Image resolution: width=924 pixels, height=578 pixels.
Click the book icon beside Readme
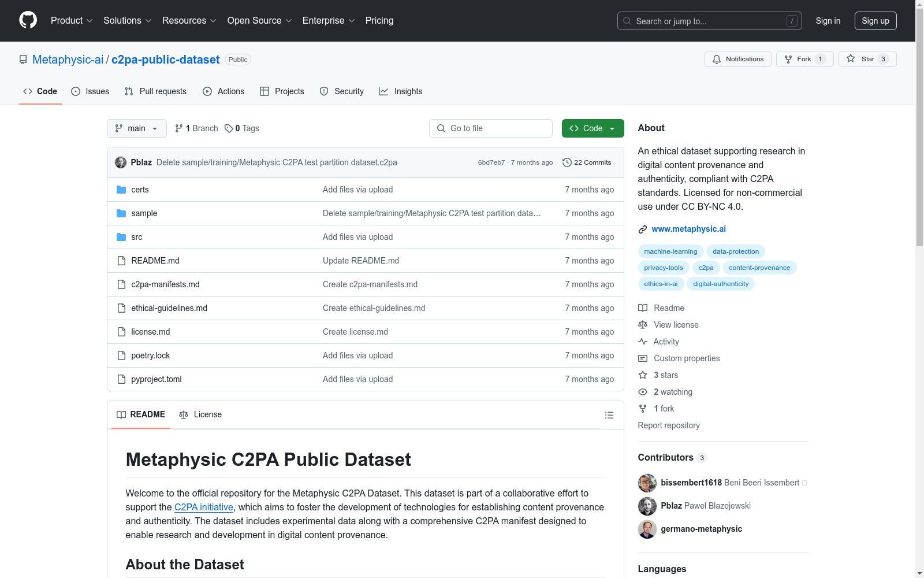point(643,308)
